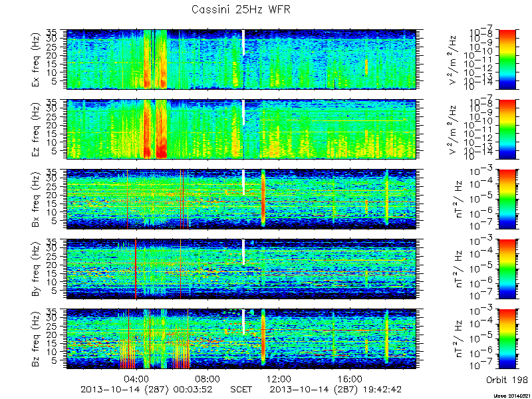Click the white data gap in Bz panel
The width and height of the screenshot is (532, 399).
click(243, 322)
